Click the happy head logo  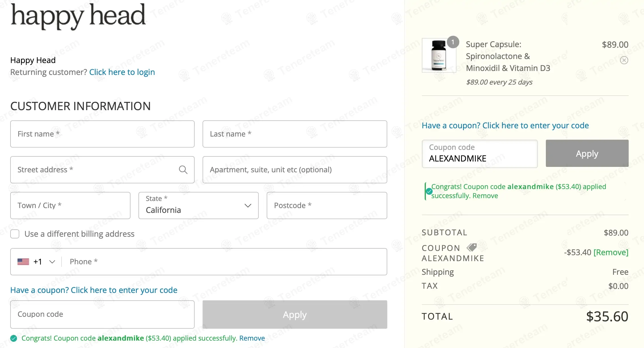78,16
